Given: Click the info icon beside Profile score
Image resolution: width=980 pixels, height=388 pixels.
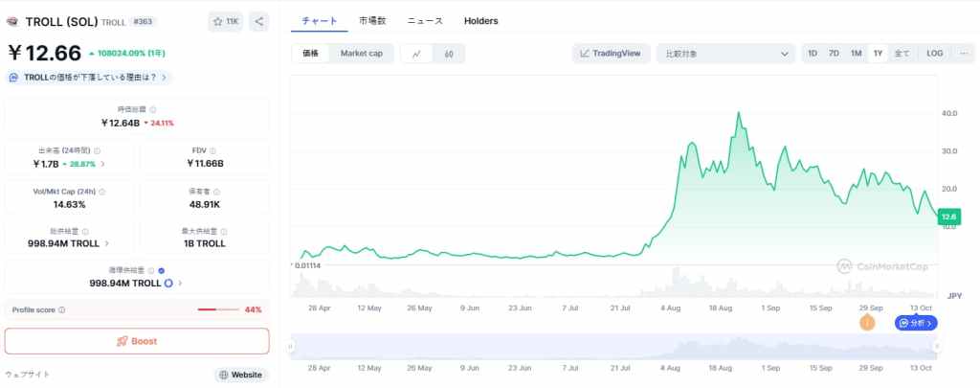Looking at the screenshot, I should coord(62,310).
